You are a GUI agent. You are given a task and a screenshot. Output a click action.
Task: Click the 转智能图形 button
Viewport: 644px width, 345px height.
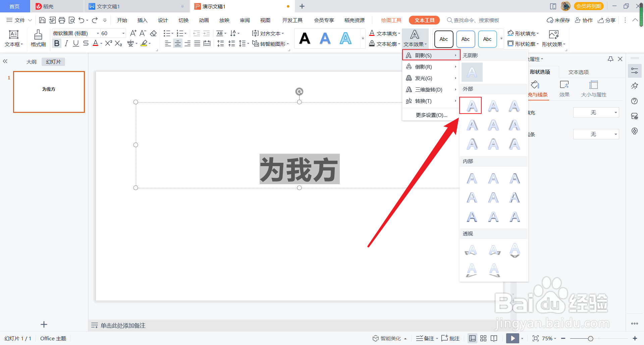click(x=271, y=44)
